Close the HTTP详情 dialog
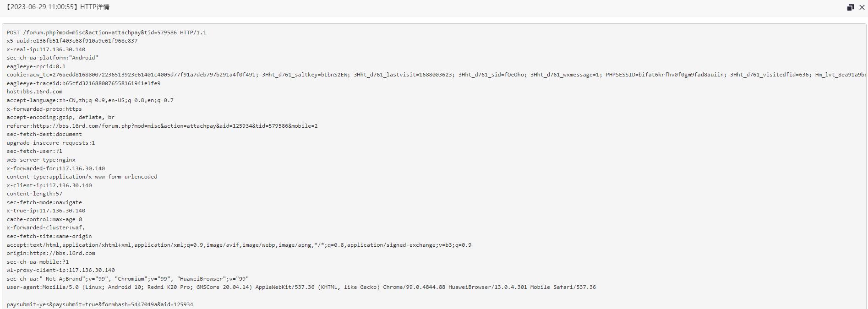The height and width of the screenshot is (309, 868). point(862,7)
